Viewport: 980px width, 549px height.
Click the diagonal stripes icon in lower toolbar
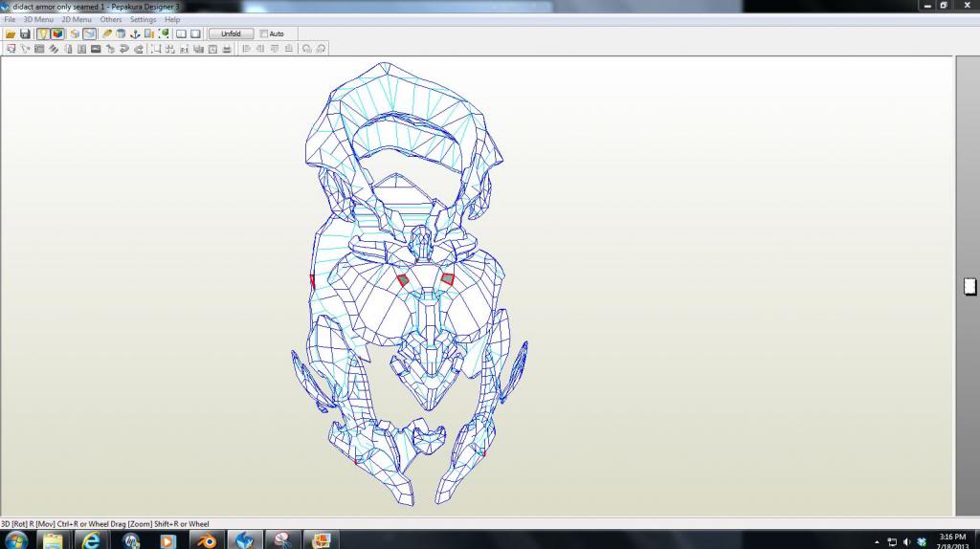click(x=54, y=49)
